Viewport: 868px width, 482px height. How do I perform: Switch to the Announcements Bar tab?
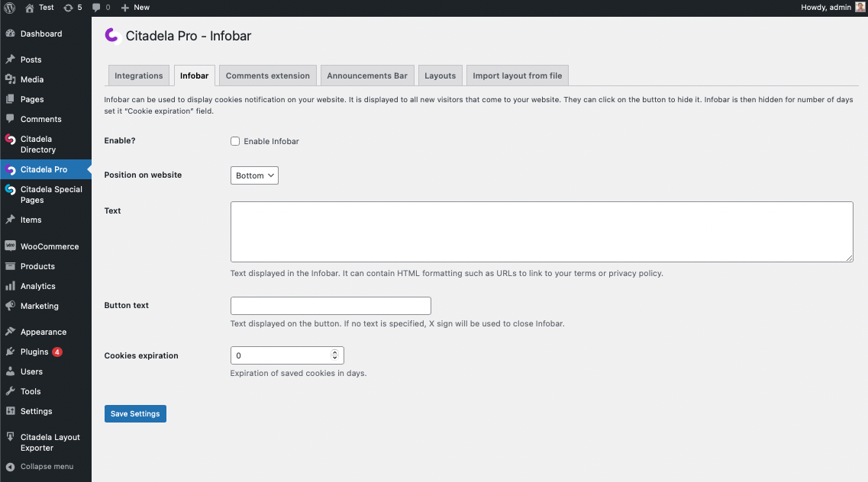tap(367, 76)
